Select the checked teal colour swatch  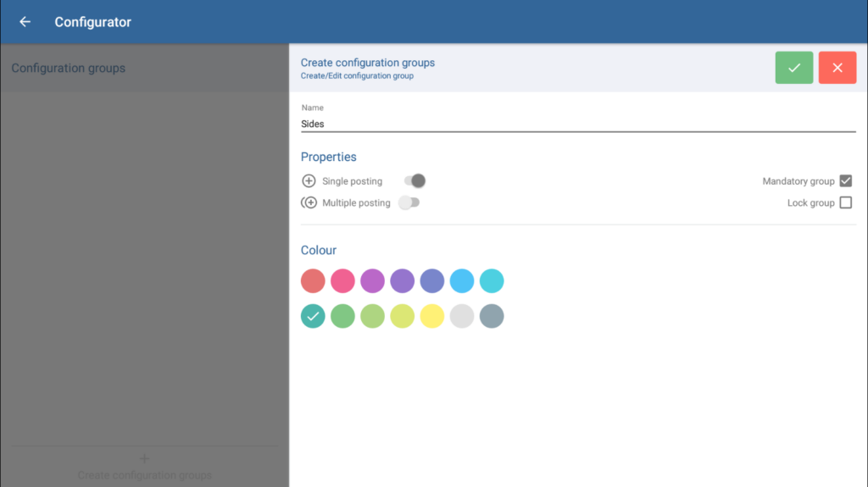click(x=313, y=317)
